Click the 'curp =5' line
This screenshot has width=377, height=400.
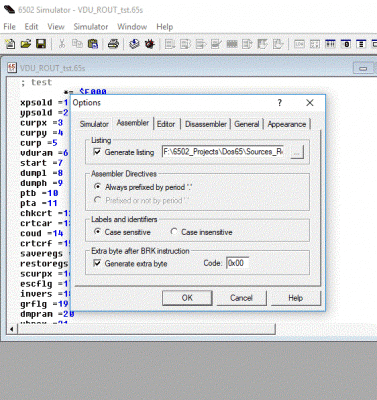pyautogui.click(x=39, y=143)
